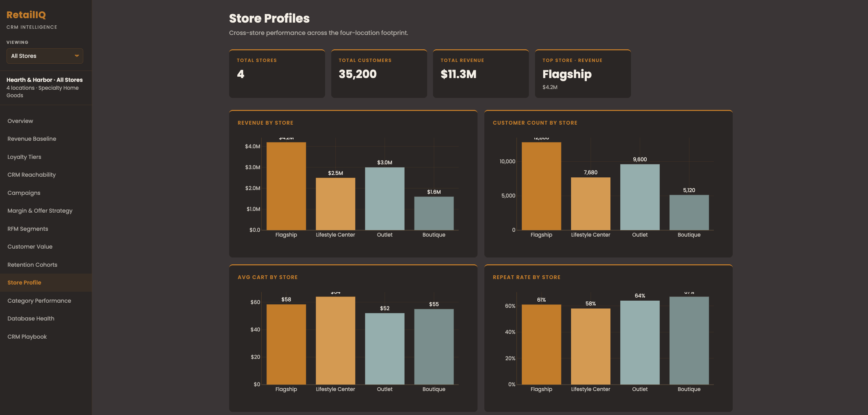Click Flagship bar in Revenue by Store
Viewport: 868px width, 415px height.
(286, 186)
